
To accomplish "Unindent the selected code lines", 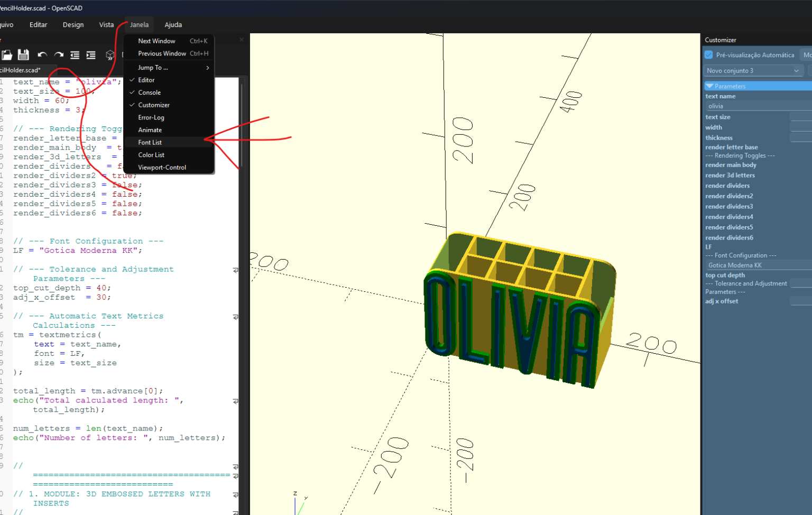I will click(x=75, y=55).
